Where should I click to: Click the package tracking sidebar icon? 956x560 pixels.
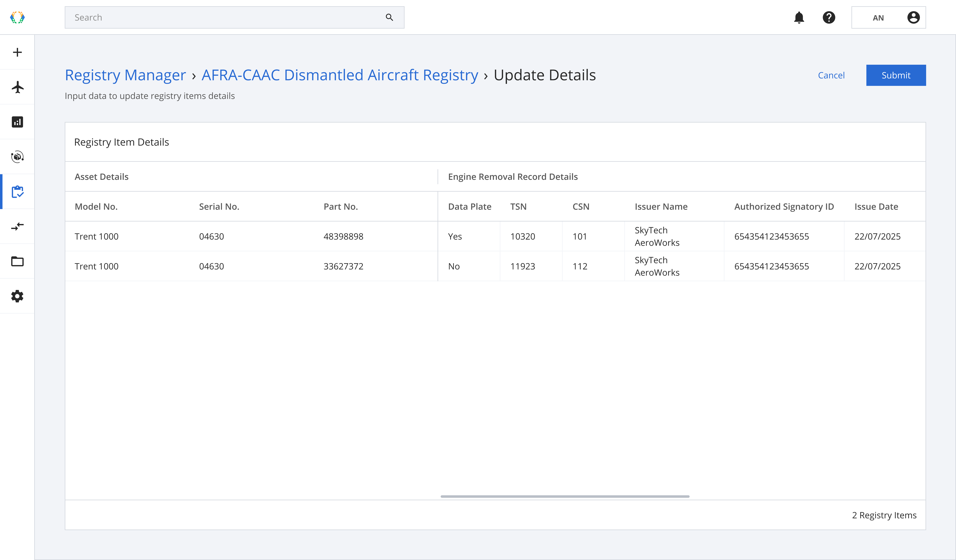[17, 157]
